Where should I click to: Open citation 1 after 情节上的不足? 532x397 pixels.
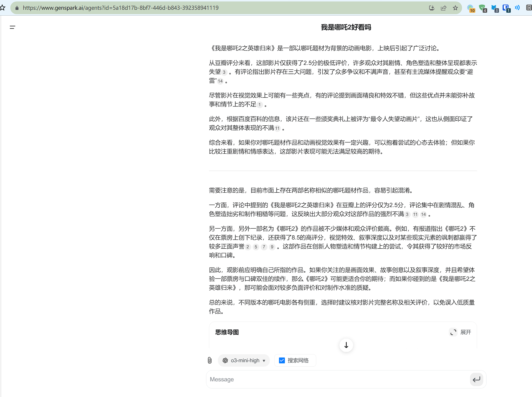(x=260, y=105)
